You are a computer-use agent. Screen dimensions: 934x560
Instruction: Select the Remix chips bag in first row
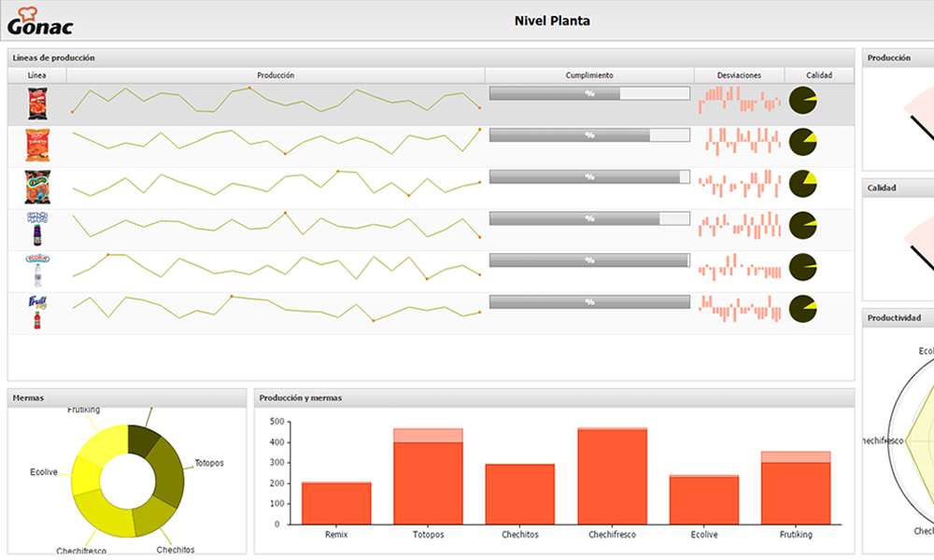pos(37,103)
